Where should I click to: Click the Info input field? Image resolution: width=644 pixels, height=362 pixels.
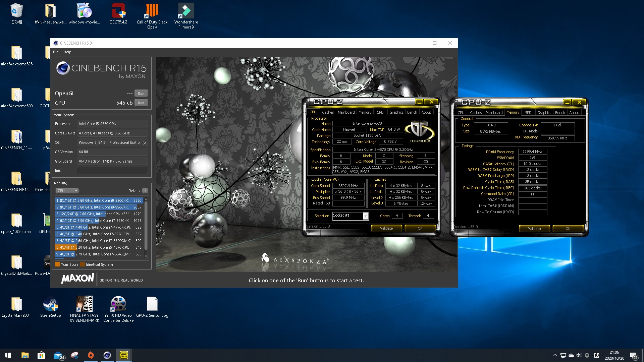click(112, 171)
